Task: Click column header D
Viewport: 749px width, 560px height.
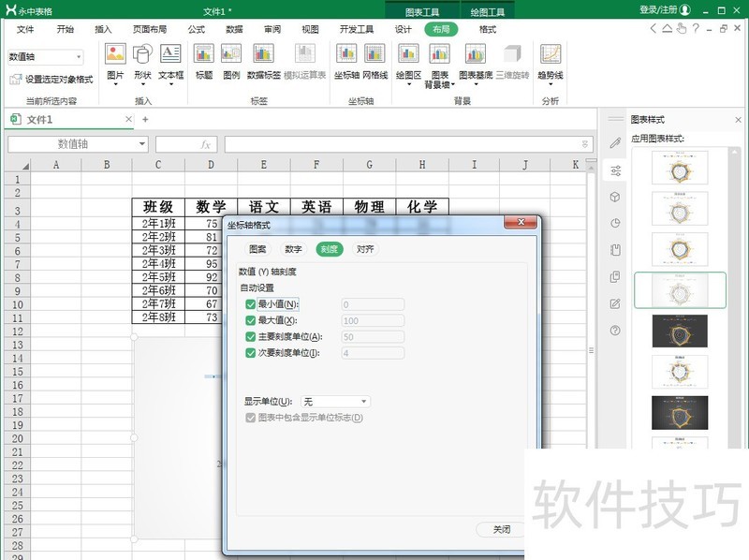Action: [x=212, y=165]
